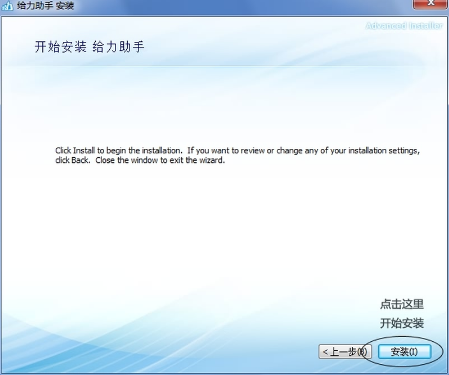Click the 安装(I) install button
Viewport: 449px width, 375px height.
click(x=404, y=351)
